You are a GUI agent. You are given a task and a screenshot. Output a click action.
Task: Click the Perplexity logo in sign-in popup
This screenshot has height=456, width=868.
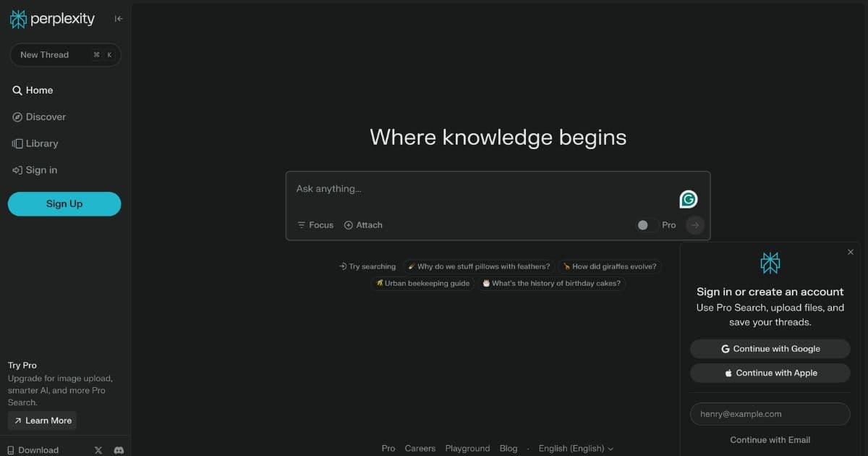[x=770, y=263]
